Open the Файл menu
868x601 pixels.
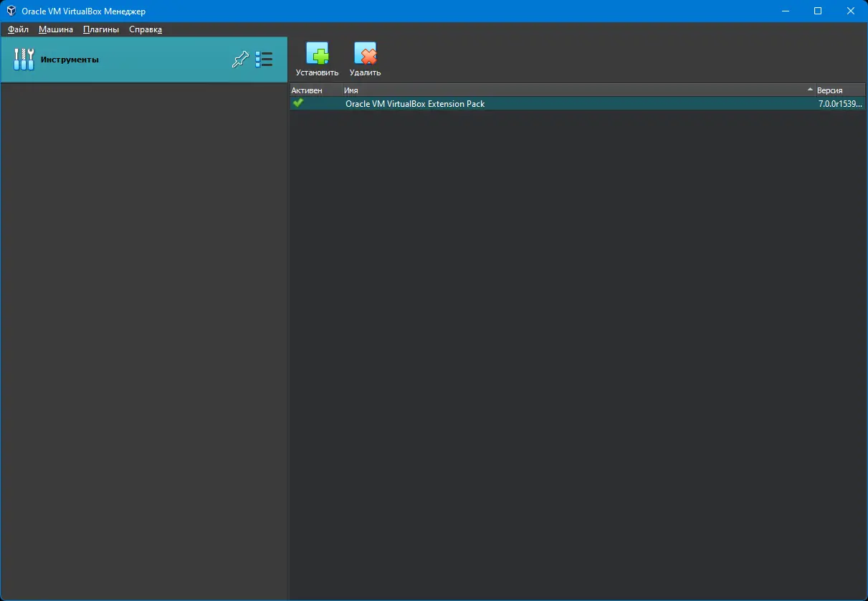click(x=19, y=29)
